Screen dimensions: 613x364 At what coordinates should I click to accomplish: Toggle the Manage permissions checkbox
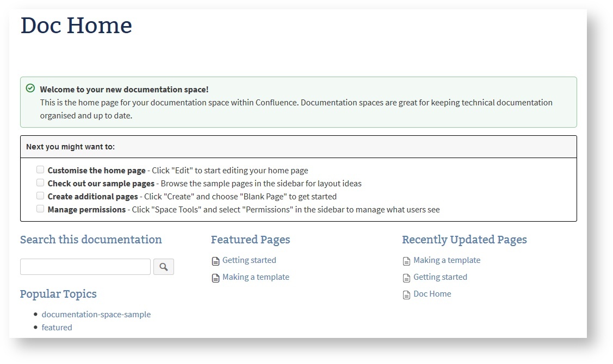tap(40, 209)
